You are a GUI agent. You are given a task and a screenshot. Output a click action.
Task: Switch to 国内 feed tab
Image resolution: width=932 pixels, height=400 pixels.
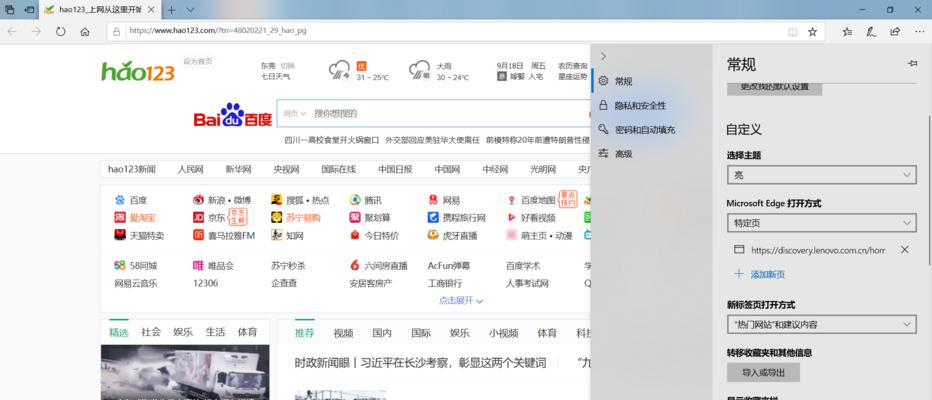tap(382, 333)
